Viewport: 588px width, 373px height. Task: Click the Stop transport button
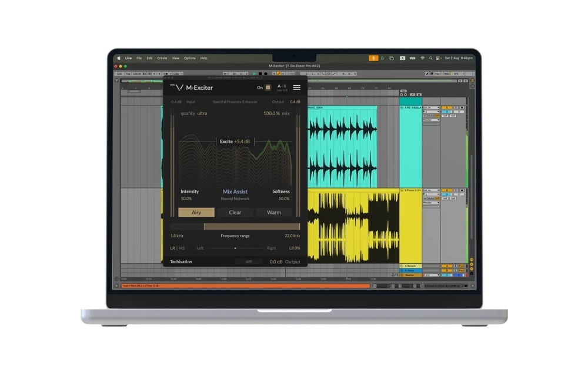coord(260,74)
